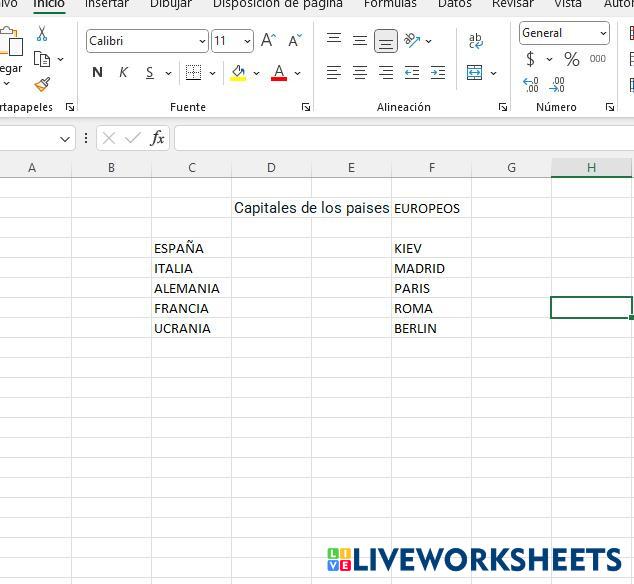Screen dimensions: 634x584
Task: Switch to the Datos tab
Action: coord(454,4)
